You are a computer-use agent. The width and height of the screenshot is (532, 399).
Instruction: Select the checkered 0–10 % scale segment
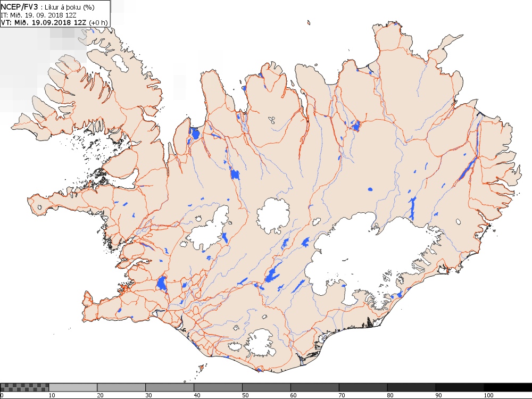click(x=24, y=387)
